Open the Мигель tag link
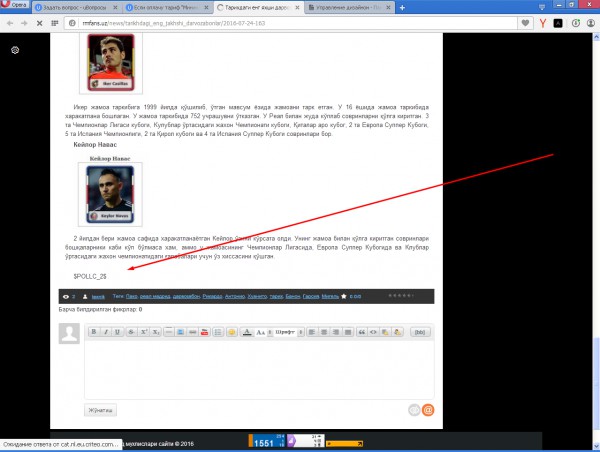This screenshot has height=452, width=600. [330, 296]
